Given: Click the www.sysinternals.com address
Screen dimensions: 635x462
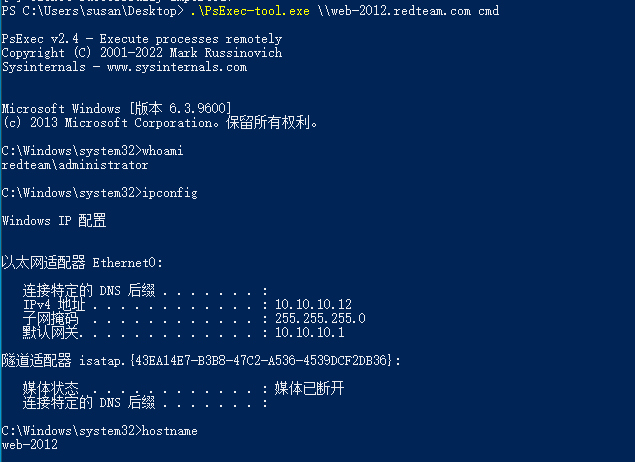Looking at the screenshot, I should click(x=177, y=67).
